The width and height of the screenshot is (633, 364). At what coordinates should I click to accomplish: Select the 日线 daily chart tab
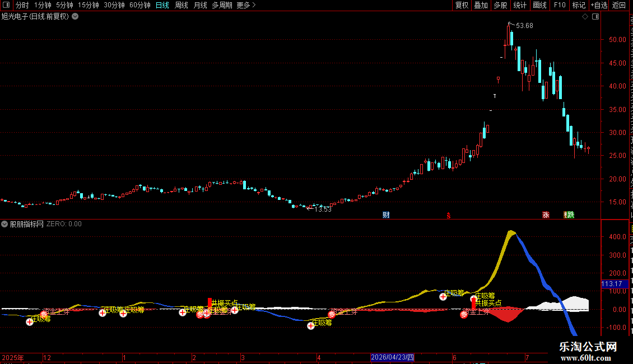(162, 5)
